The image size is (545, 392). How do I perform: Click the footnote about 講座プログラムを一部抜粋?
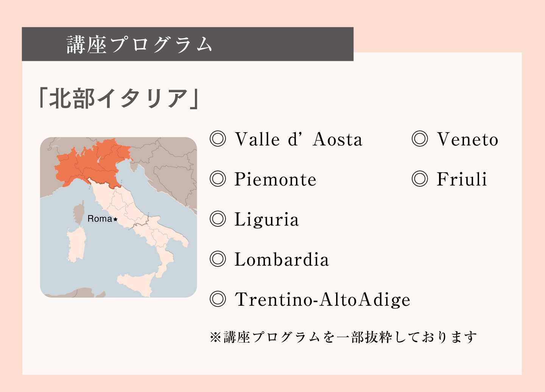(343, 337)
